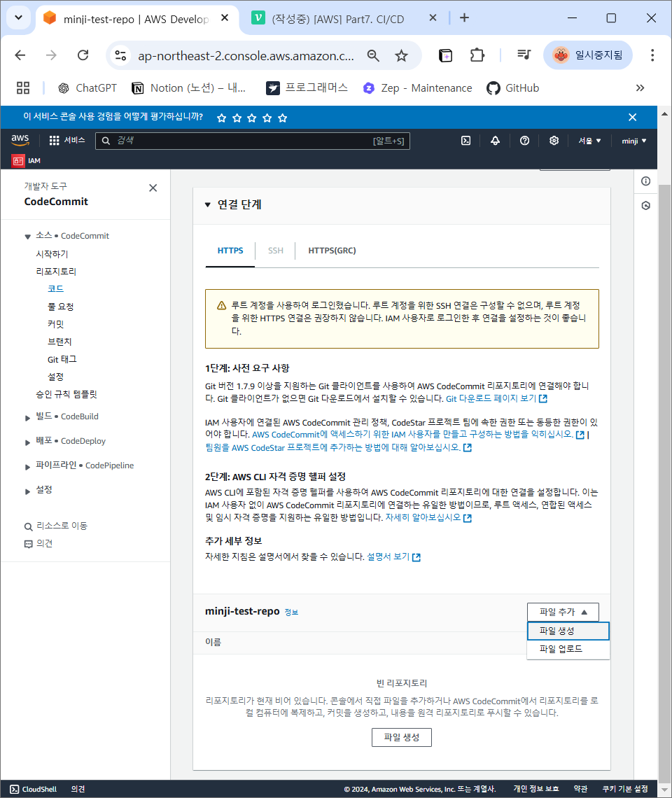The height and width of the screenshot is (798, 672).
Task: Open the Services grid menu
Action: tap(67, 141)
